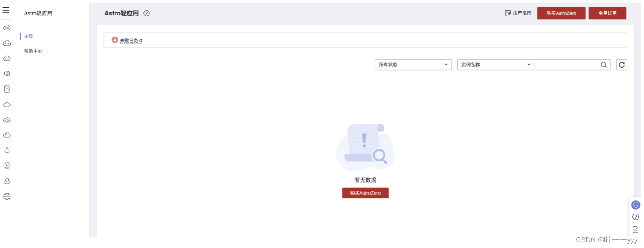644x248 pixels.
Task: Click the 免费试用 button
Action: point(607,13)
